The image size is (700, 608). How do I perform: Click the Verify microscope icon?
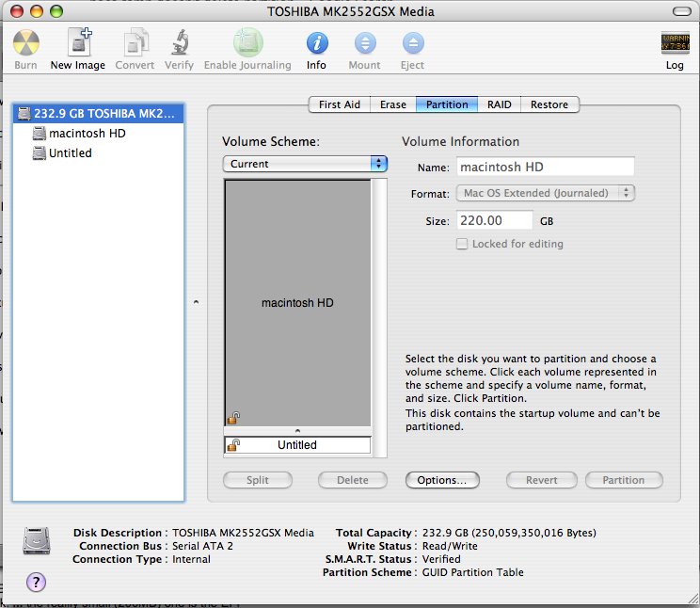[x=180, y=42]
